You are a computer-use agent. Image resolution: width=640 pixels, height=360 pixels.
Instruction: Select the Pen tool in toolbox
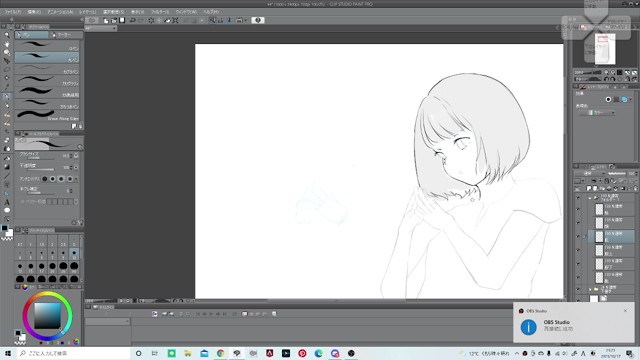(x=7, y=97)
